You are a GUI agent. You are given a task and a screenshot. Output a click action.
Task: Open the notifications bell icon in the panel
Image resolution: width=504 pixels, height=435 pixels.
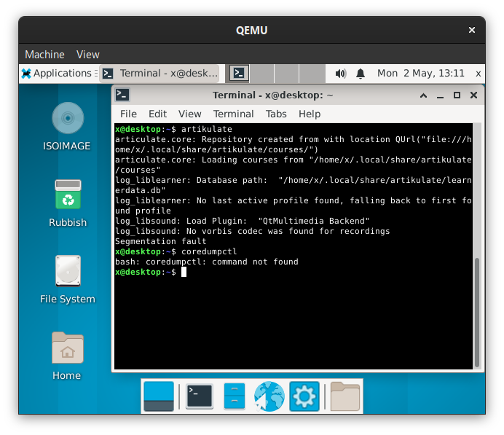coord(361,74)
